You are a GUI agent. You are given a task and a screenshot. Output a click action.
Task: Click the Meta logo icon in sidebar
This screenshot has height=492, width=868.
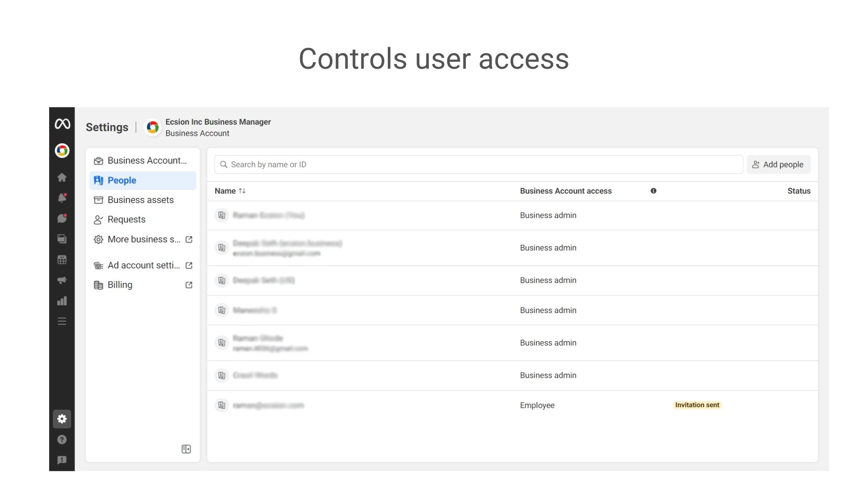62,123
